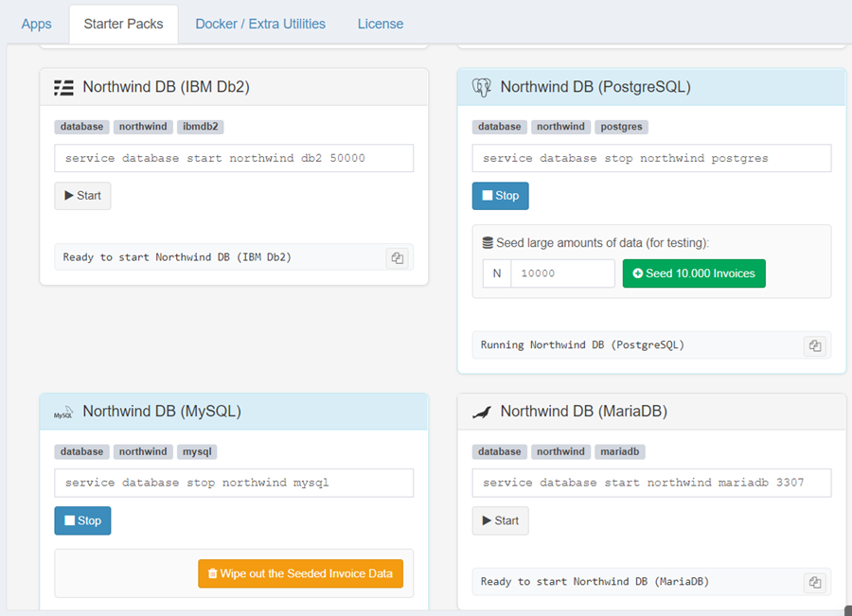This screenshot has width=852, height=616.
Task: Select the License tab
Action: click(x=381, y=24)
